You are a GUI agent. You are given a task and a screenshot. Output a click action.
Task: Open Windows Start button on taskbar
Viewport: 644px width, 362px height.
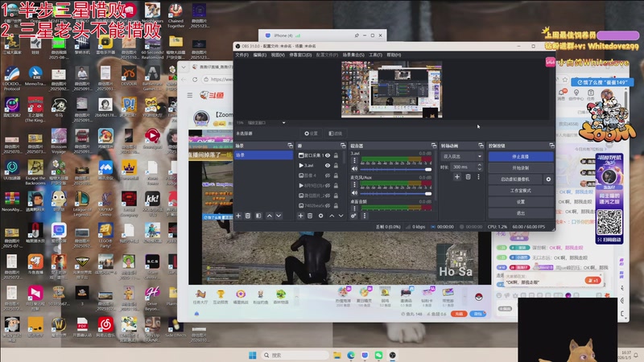pos(253,355)
